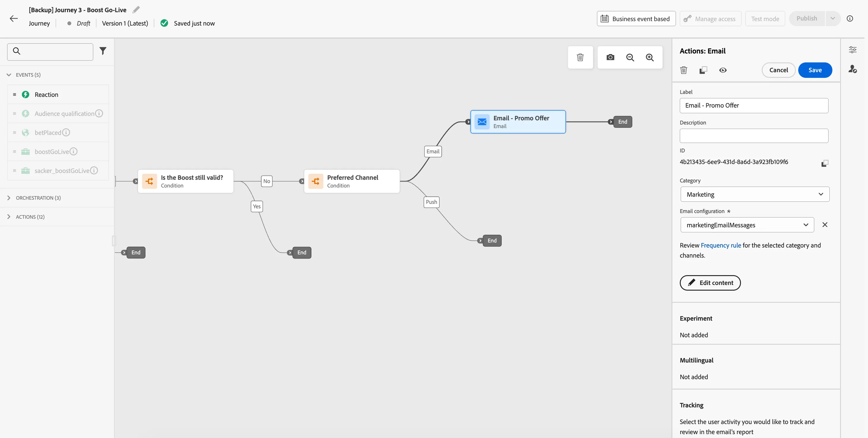Select the Push path label
868x438 pixels.
coord(431,202)
